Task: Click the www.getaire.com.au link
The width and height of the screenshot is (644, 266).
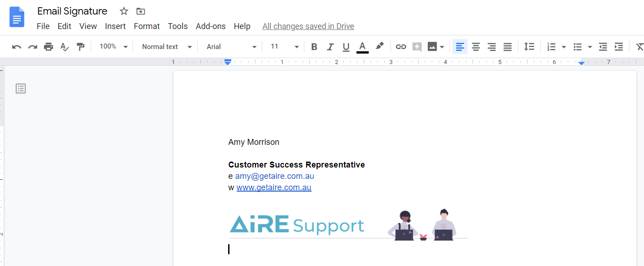Action: (x=274, y=187)
